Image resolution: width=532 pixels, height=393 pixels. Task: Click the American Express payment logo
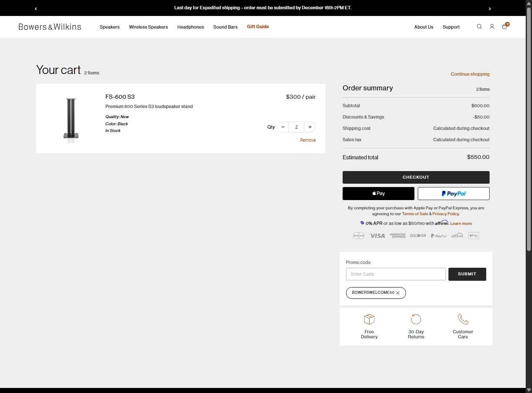(x=398, y=236)
